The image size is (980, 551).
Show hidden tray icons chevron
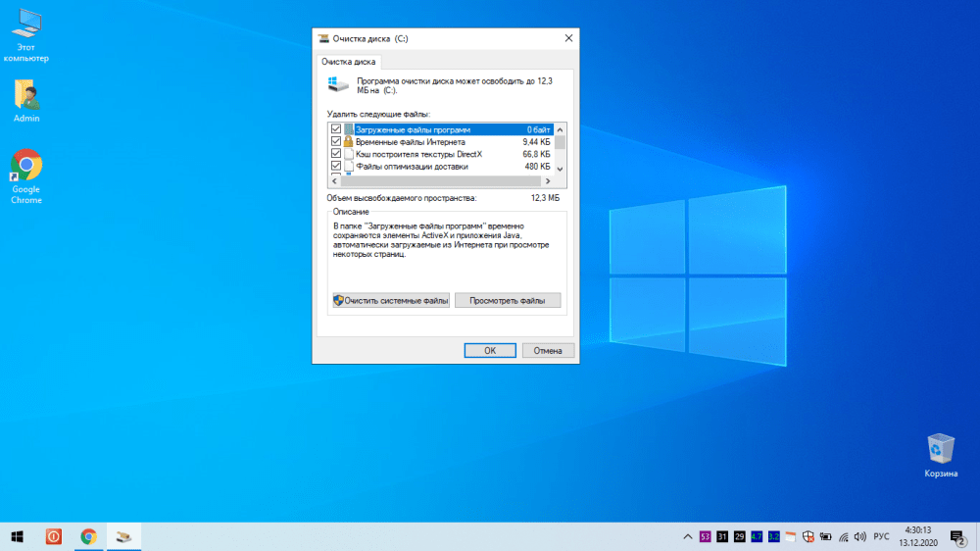pyautogui.click(x=687, y=536)
